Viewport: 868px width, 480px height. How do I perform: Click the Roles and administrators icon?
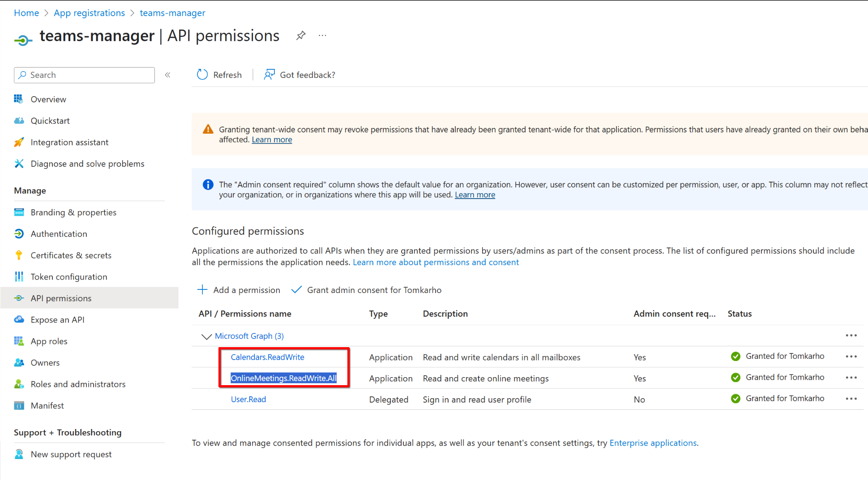pyautogui.click(x=19, y=384)
